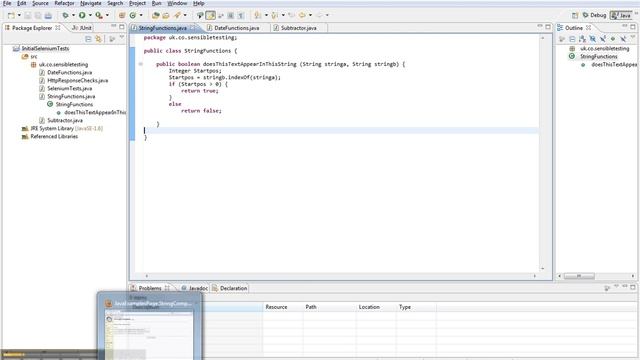Image resolution: width=640 pixels, height=360 pixels.
Task: Launch Debug with the green bug icon
Action: pos(65,16)
